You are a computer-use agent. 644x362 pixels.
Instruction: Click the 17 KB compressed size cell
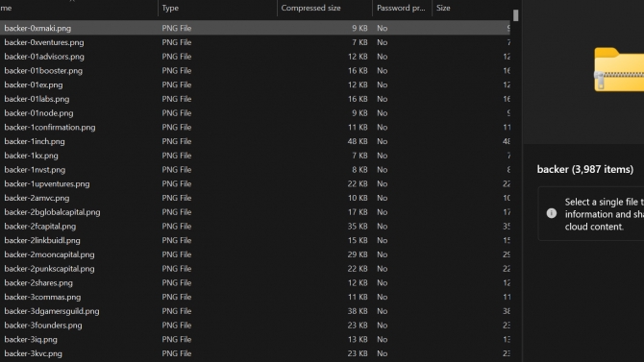358,212
